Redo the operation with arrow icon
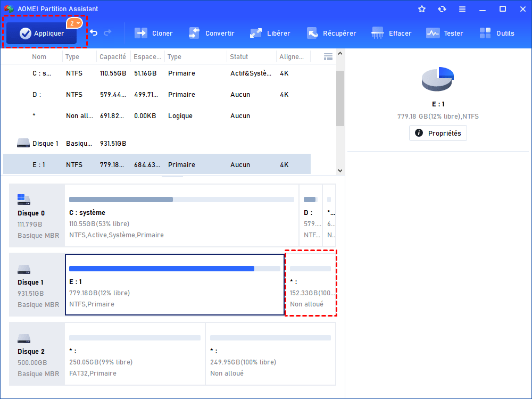The height and width of the screenshot is (399, 532). pyautogui.click(x=107, y=33)
